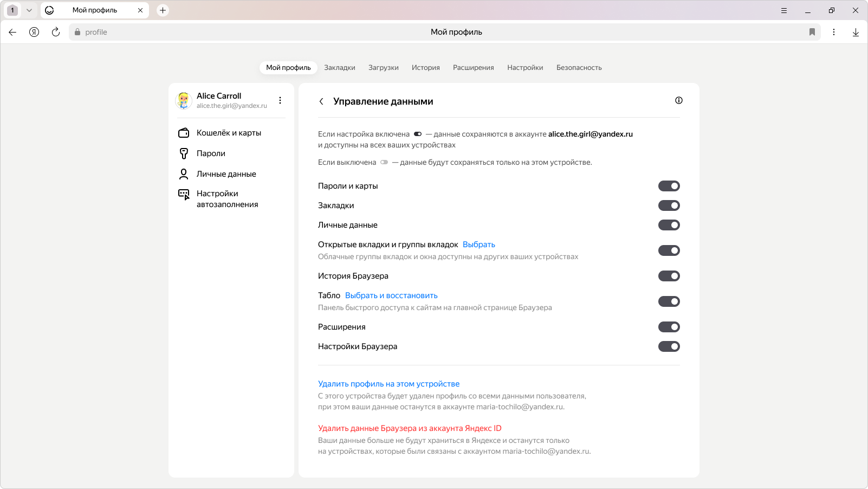Image resolution: width=868 pixels, height=489 pixels.
Task: Click the bookmark icon in address bar
Action: coord(812,32)
